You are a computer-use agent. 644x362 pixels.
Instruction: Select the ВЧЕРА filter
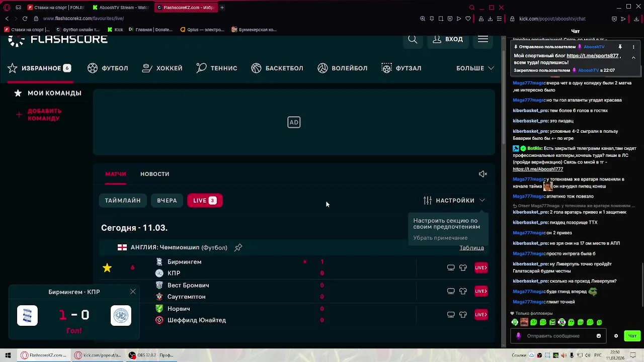coord(167,201)
